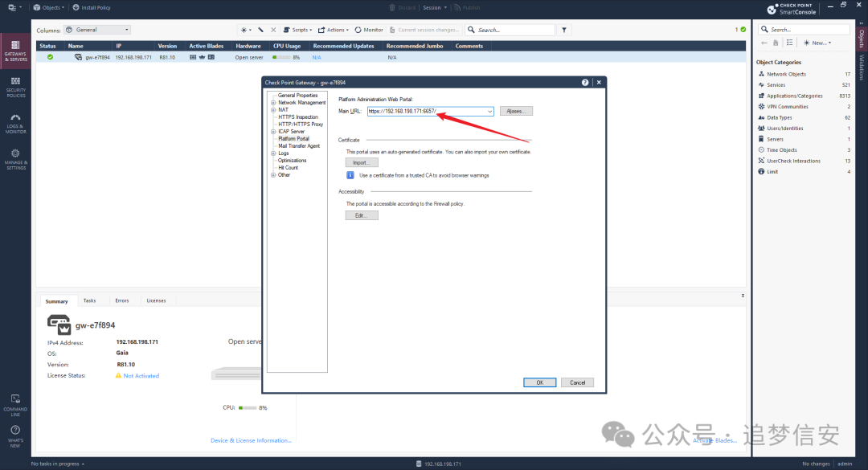The width and height of the screenshot is (868, 470).
Task: Click the Monitor toolbar button
Action: (x=369, y=30)
